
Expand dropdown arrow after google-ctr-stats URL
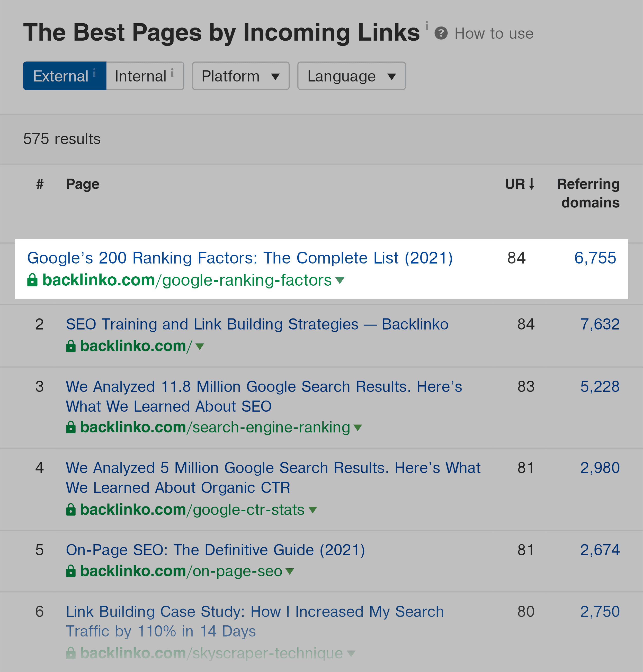click(x=312, y=510)
